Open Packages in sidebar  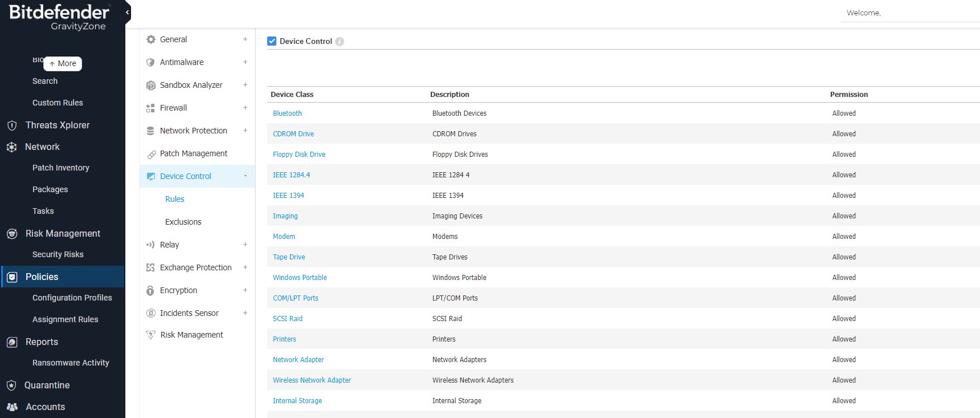point(50,189)
